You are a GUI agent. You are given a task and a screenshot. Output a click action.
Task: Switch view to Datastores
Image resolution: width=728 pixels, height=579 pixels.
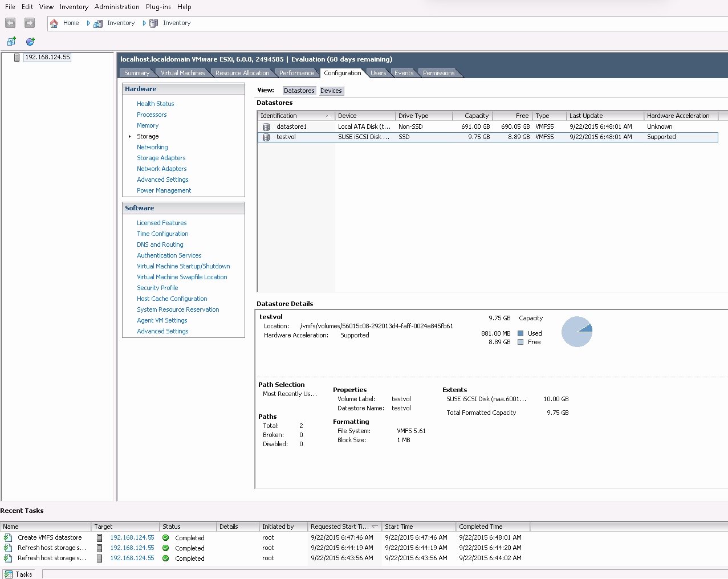click(299, 91)
